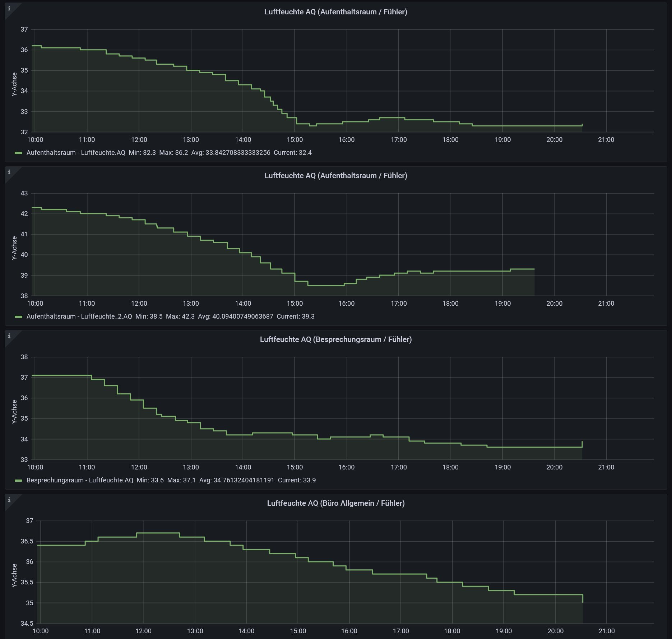Click the green color line beside Aufenthaltsraum - Luftfeuchte_2.AQ
This screenshot has width=672, height=639.
18,317
